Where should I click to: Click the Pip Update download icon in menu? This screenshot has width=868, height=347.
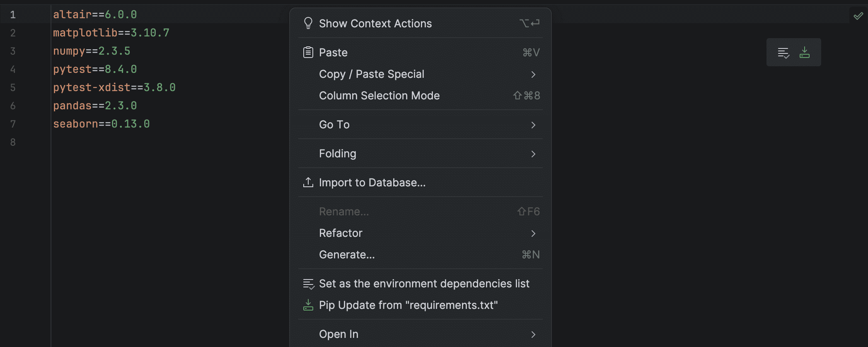[308, 305]
